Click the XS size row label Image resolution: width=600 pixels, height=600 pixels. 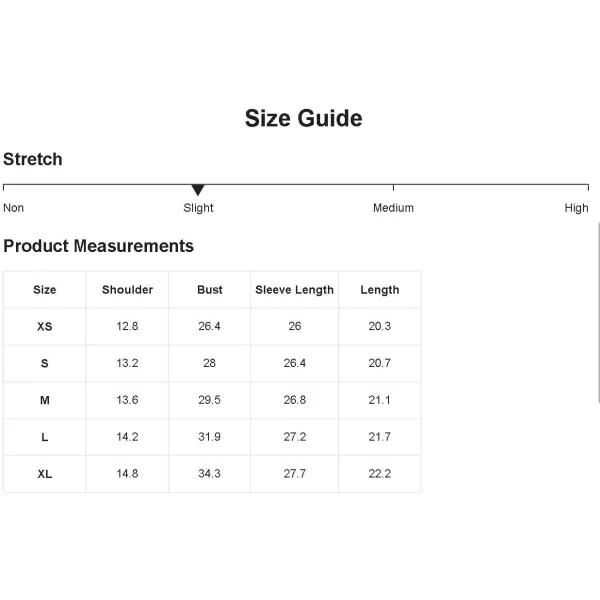click(x=45, y=326)
